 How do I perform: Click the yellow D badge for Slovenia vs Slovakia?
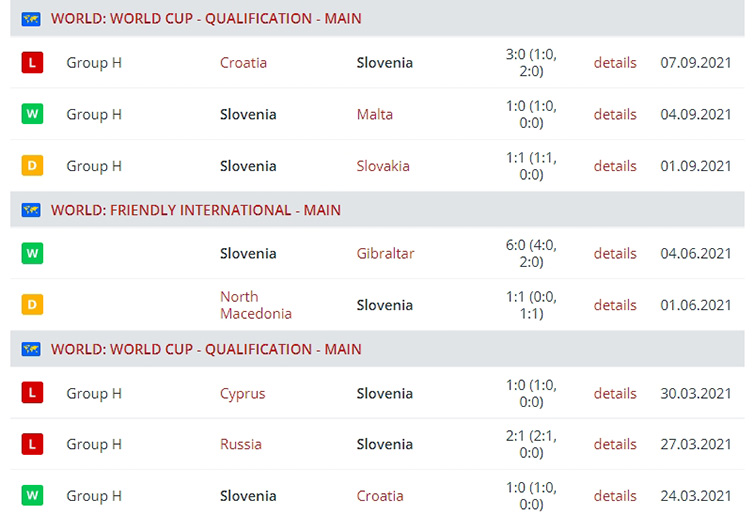pos(32,165)
